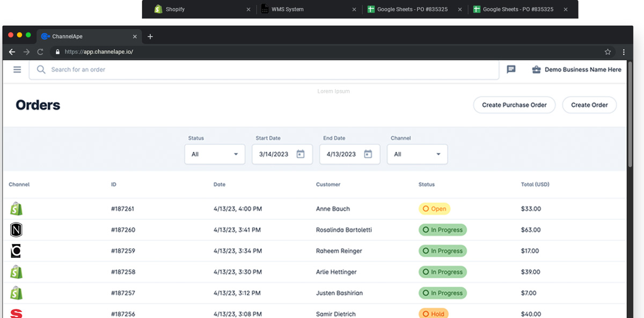Click customer name Arlie Hettinger

point(336,272)
